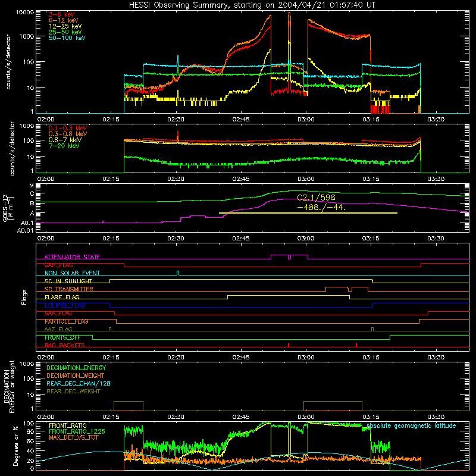
Task: Click the counts/s/detector top axis title
Action: pos(8,62)
